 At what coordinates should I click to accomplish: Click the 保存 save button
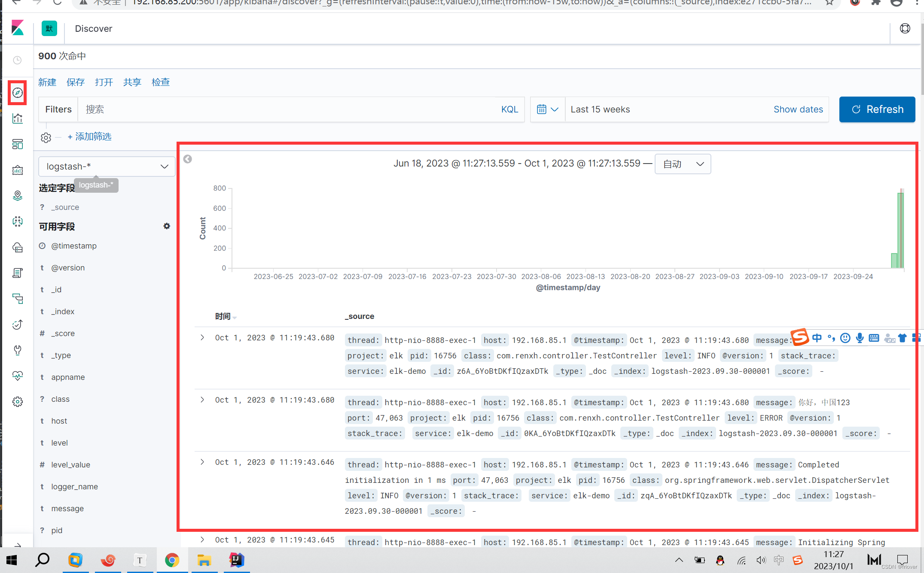(x=75, y=82)
